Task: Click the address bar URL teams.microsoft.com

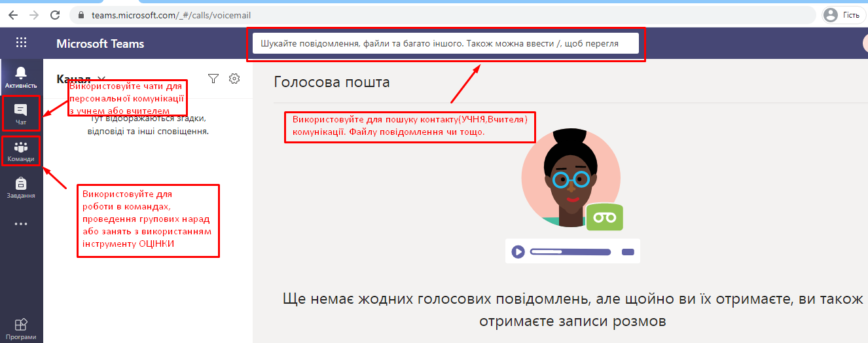Action: point(171,14)
